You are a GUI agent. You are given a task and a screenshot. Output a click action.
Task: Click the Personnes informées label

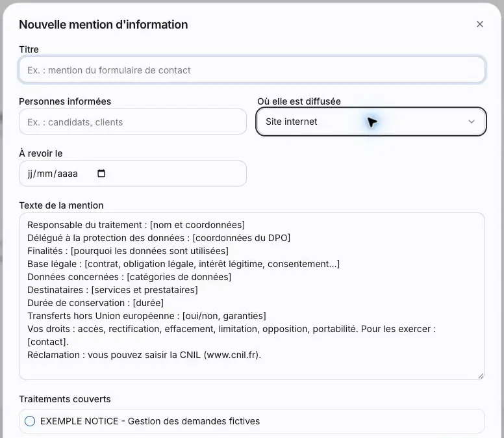click(65, 101)
